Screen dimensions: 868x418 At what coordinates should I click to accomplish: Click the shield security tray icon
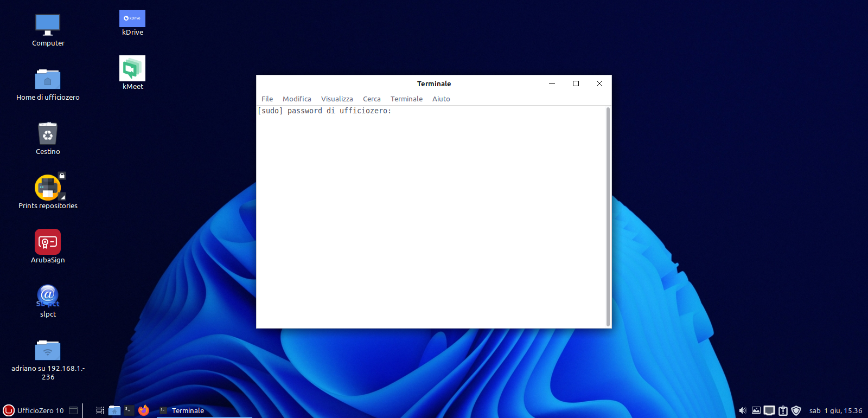pos(796,410)
